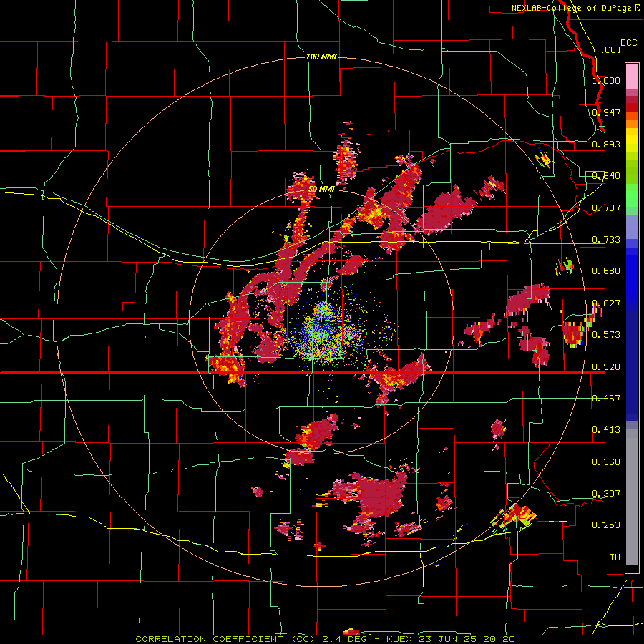The width and height of the screenshot is (644, 644).
Task: Click the DCC label above the color scale
Action: pos(628,43)
